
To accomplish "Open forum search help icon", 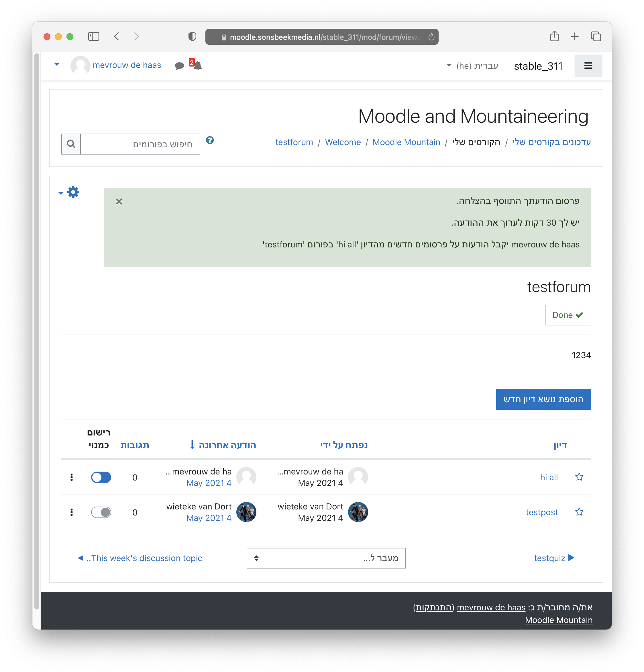I will coord(210,140).
